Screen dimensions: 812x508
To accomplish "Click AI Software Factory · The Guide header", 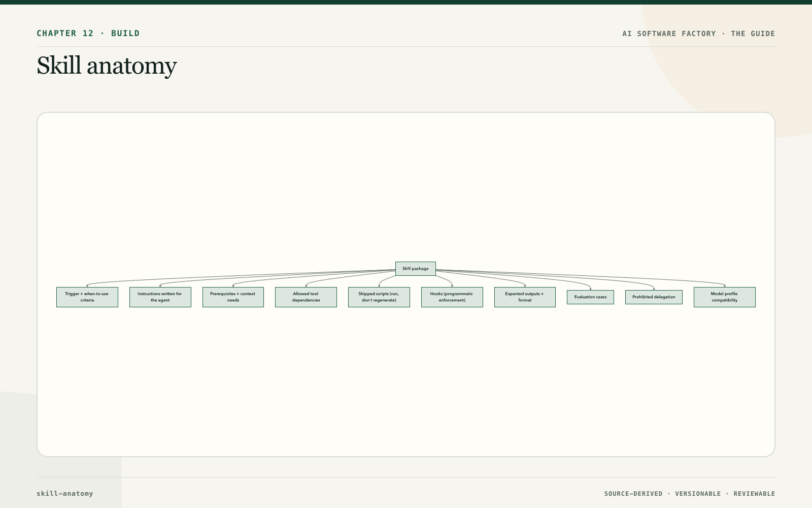I will click(699, 34).
